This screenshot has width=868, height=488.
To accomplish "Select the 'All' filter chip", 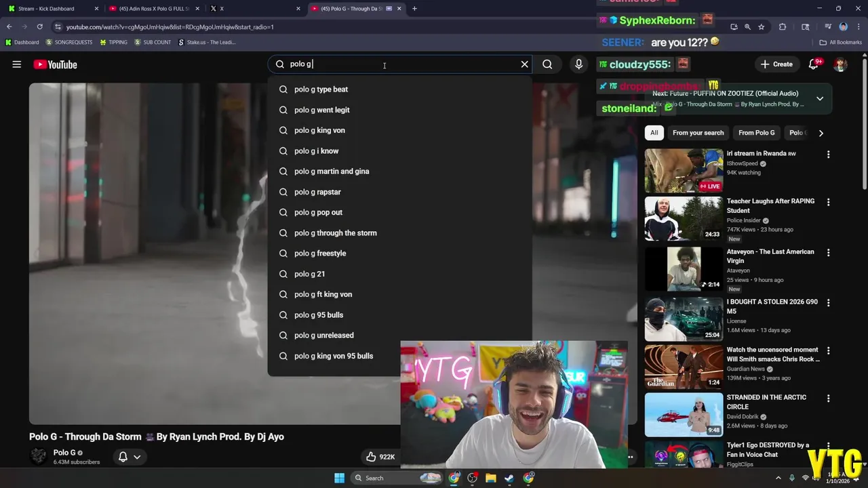I will pos(654,133).
